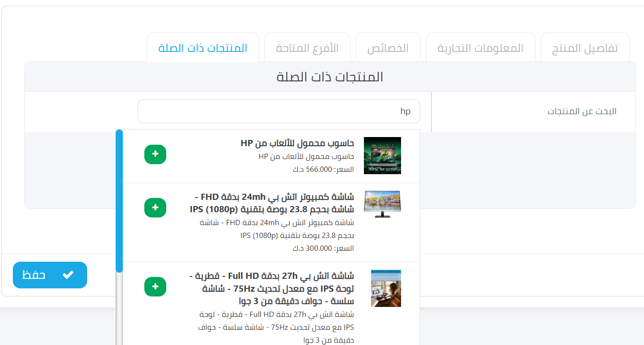Add the HP 24mh FHD monitor with its plus button
Screen dimensions: 644x345
155,207
